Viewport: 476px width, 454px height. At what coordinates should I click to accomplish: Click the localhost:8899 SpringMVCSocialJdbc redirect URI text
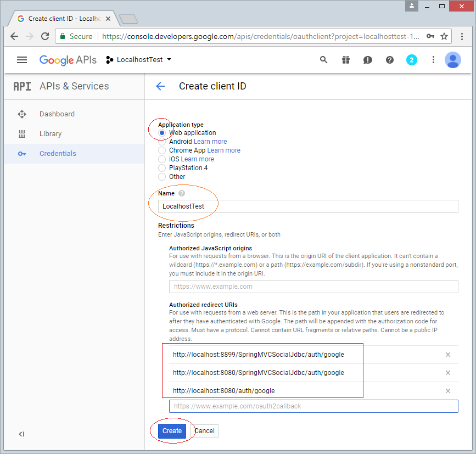(x=259, y=355)
